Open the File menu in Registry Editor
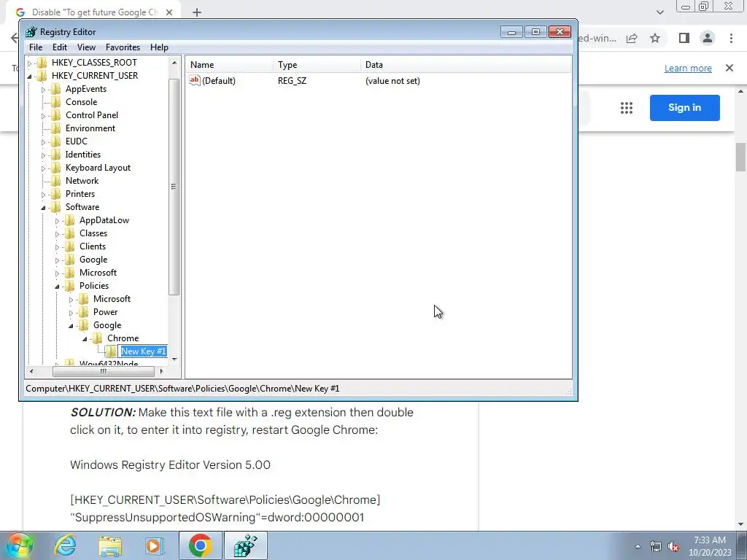 [x=36, y=47]
